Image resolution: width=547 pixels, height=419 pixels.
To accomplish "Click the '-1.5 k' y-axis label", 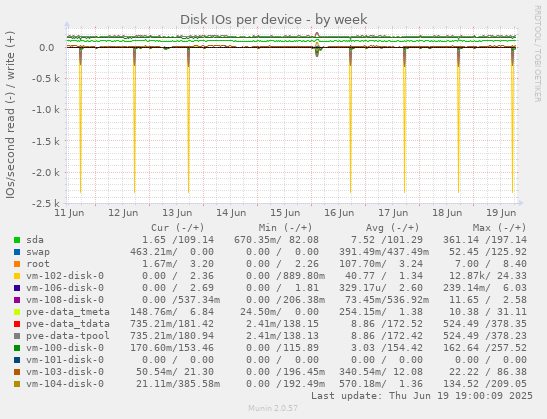I will 46,141.
